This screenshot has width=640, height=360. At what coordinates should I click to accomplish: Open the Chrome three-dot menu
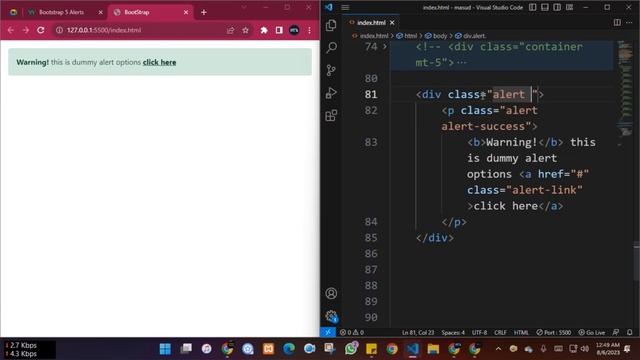(x=309, y=30)
